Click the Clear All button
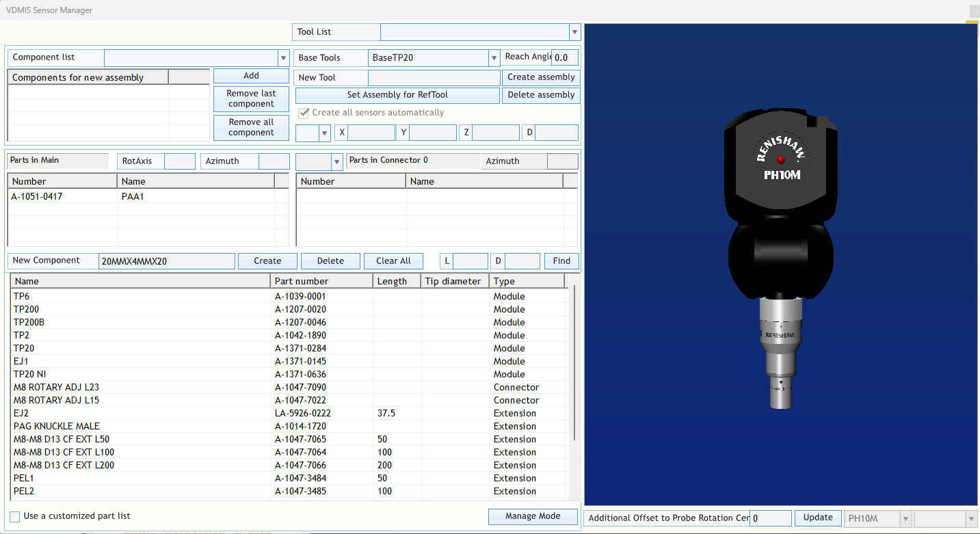980x534 pixels. 393,261
